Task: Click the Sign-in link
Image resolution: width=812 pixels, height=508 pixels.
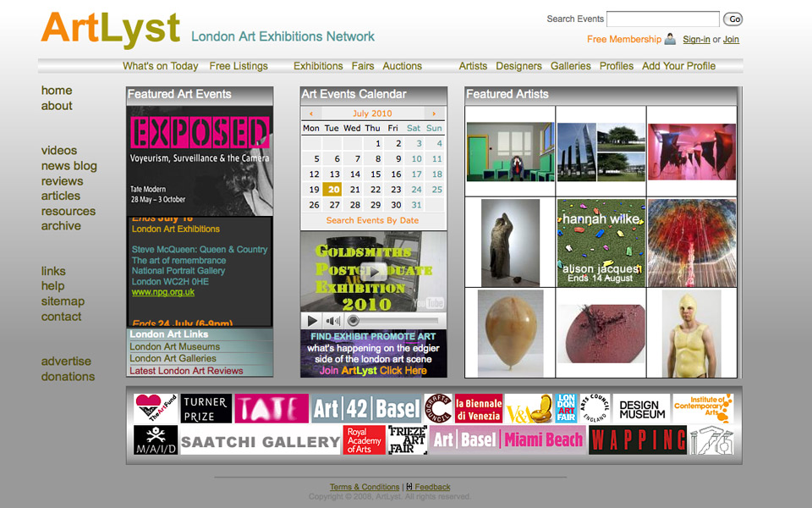Action: coord(696,40)
